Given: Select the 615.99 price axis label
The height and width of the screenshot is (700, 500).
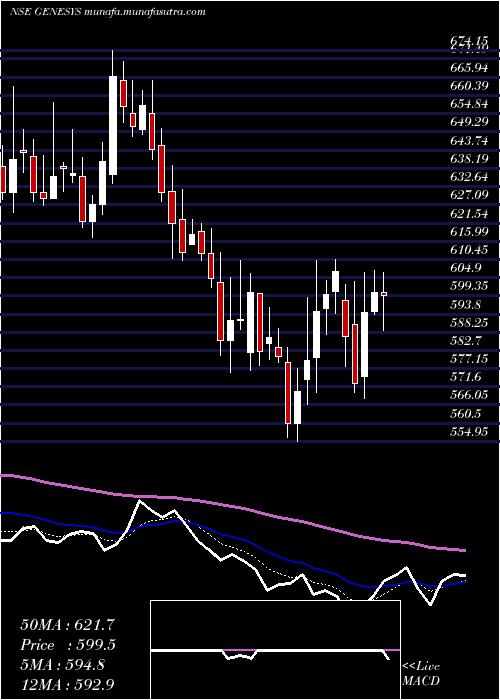Looking at the screenshot, I should tap(469, 232).
